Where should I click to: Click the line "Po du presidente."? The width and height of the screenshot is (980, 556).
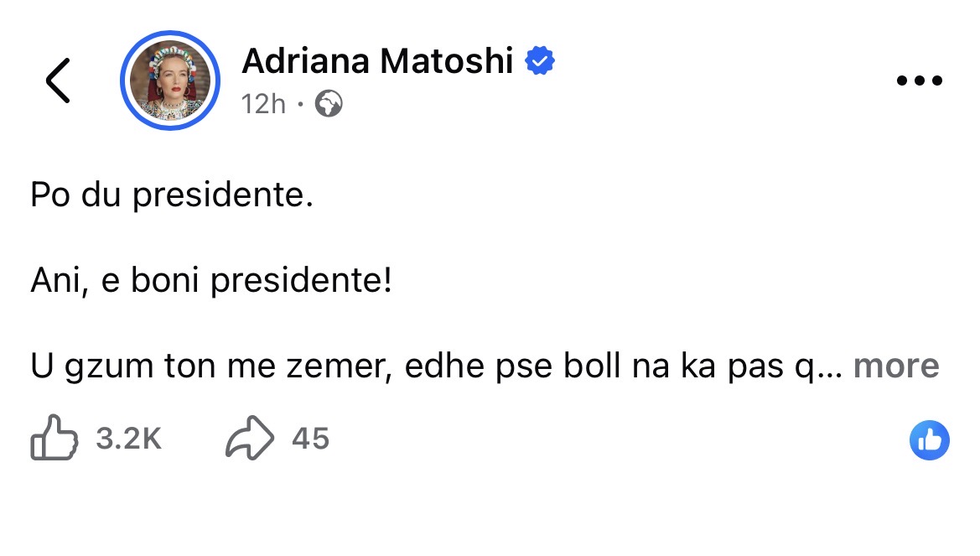pyautogui.click(x=172, y=195)
